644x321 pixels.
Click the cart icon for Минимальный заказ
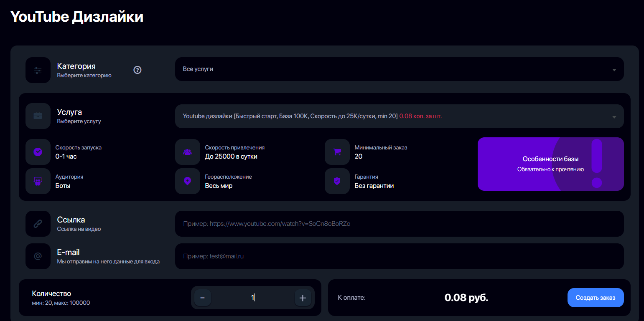tap(337, 152)
